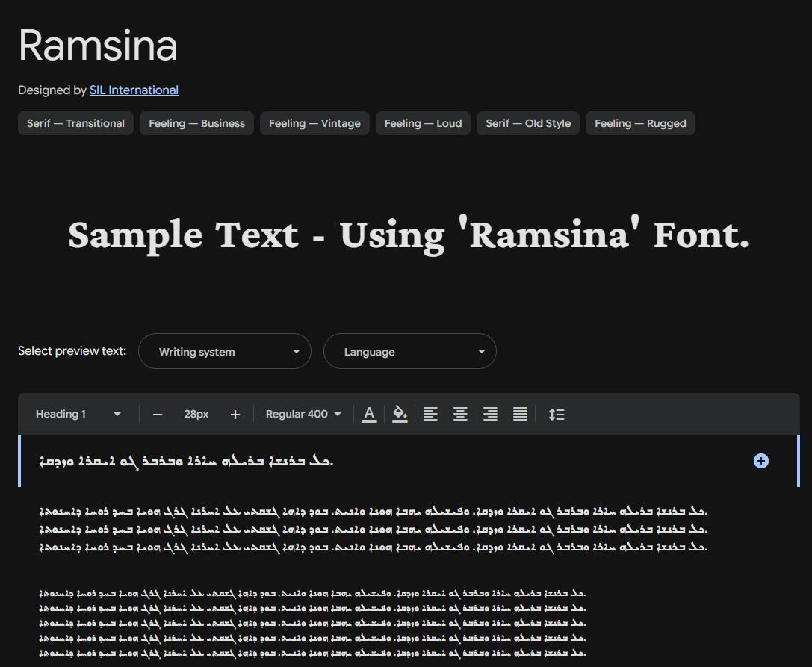Open line spacing options
The image size is (812, 667).
[x=557, y=415]
